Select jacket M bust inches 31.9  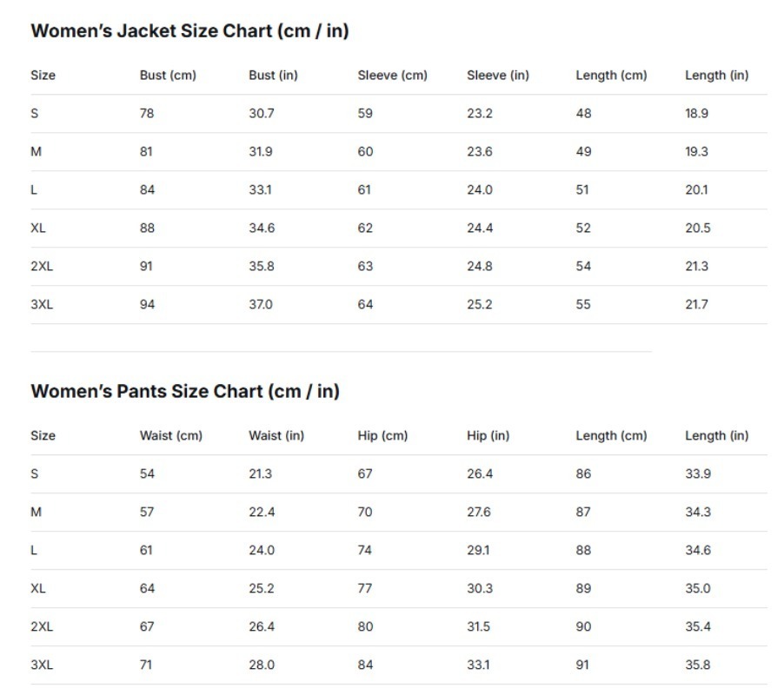click(261, 152)
